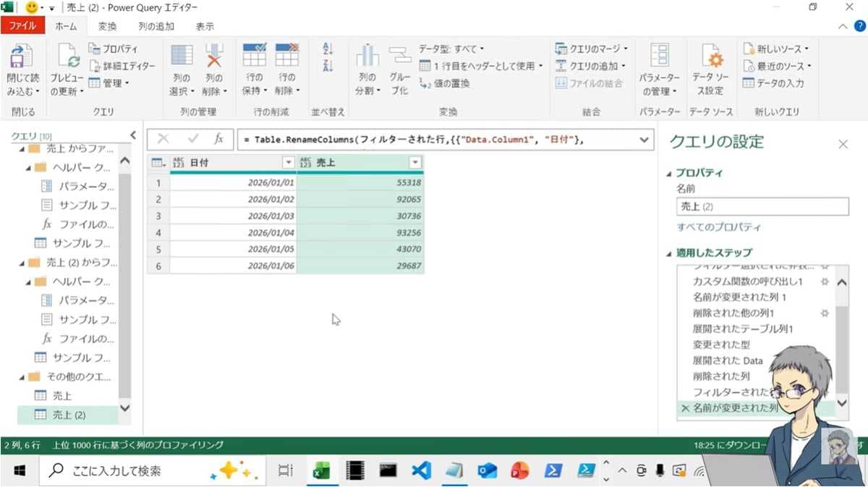This screenshot has width=868, height=487.
Task: Click the プレビューの更新 refresh icon
Action: (x=67, y=56)
